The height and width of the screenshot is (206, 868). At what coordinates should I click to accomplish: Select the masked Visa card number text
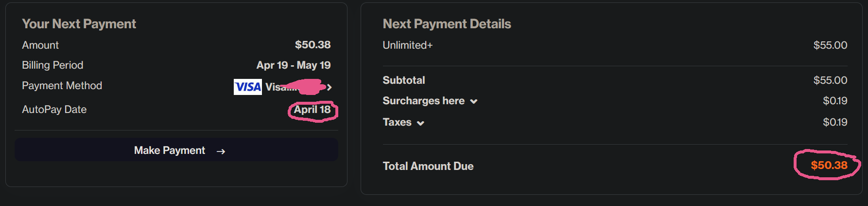282,87
